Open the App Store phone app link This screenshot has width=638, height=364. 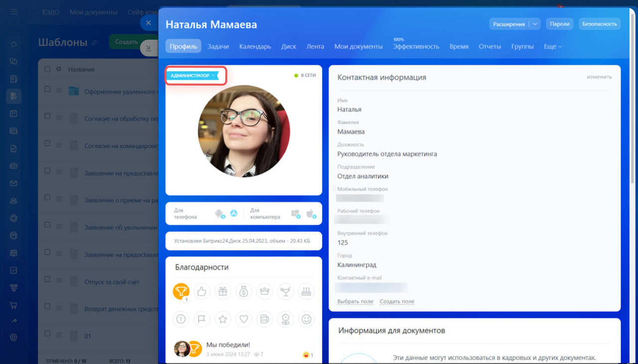(x=233, y=214)
